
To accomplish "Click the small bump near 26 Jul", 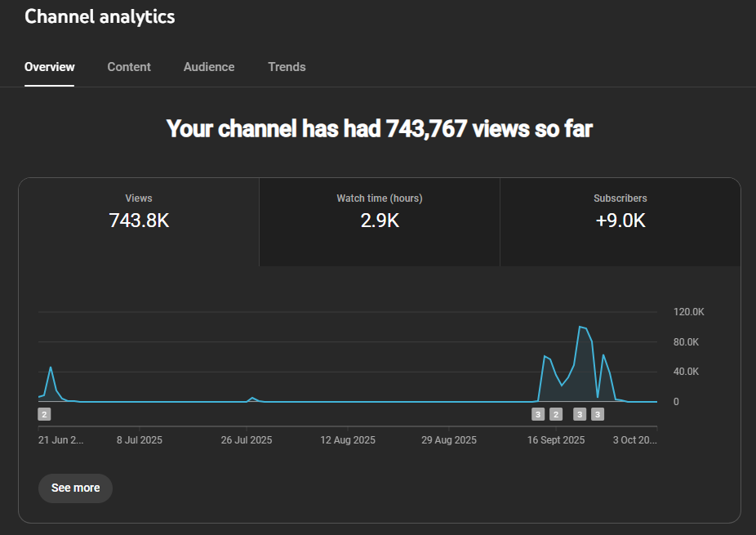I will 252,398.
